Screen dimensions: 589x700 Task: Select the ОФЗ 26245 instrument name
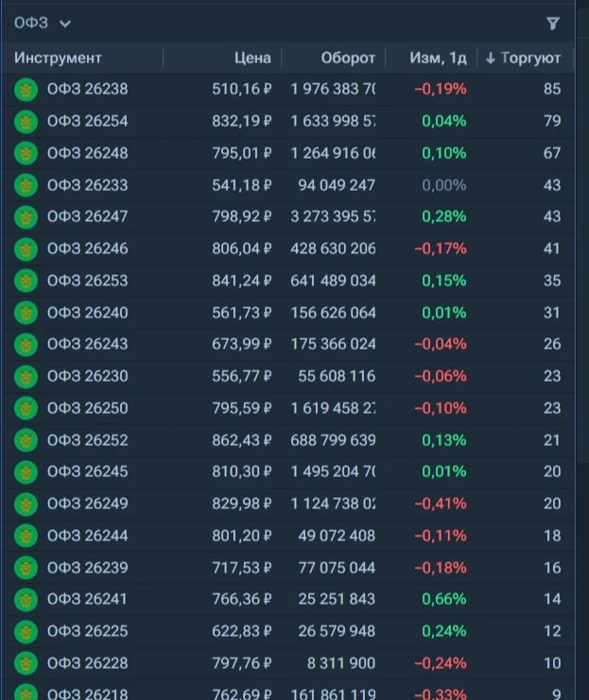tap(88, 472)
